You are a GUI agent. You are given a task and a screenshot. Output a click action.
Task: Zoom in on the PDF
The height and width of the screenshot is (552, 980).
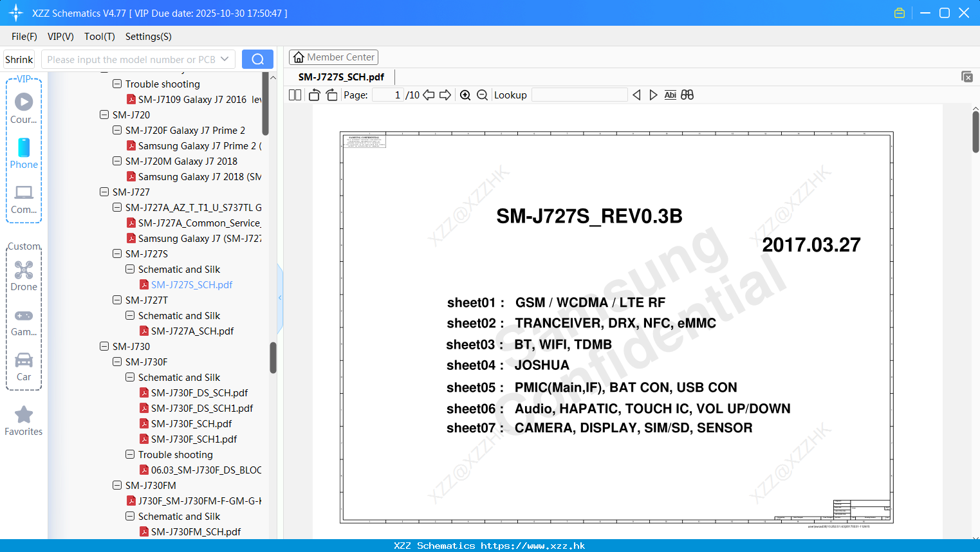[x=465, y=95]
